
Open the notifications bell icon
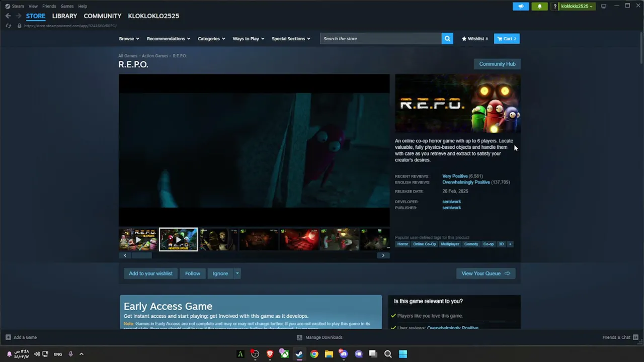pos(539,6)
